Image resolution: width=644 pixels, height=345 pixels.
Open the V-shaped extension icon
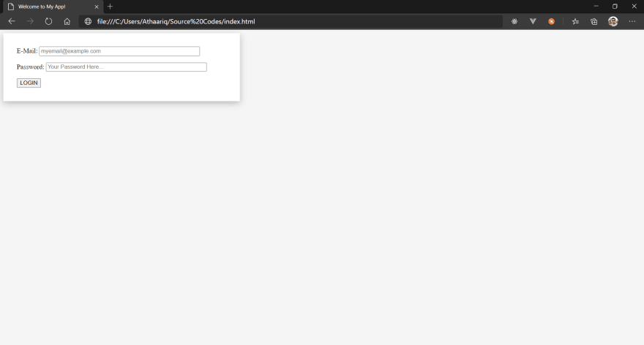[x=533, y=21]
